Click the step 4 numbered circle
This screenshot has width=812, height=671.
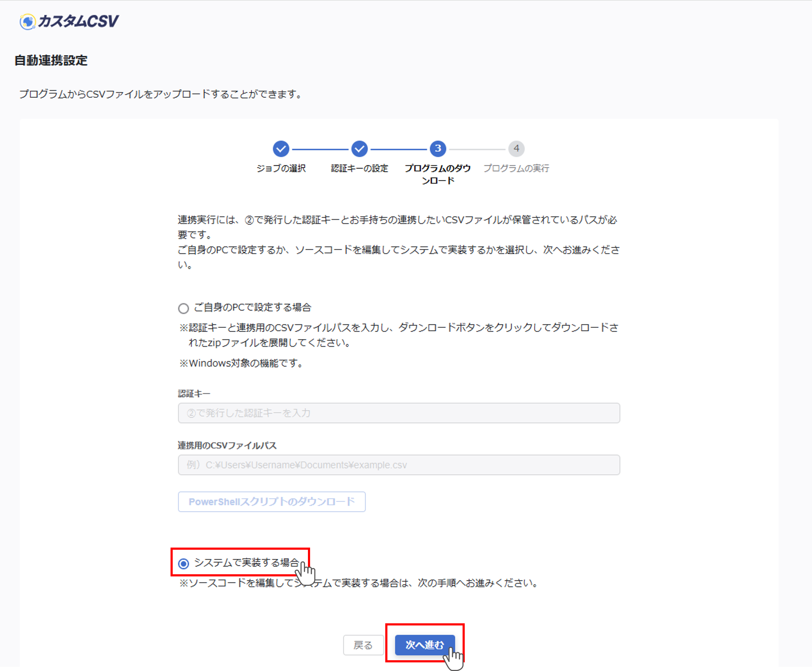pos(516,149)
